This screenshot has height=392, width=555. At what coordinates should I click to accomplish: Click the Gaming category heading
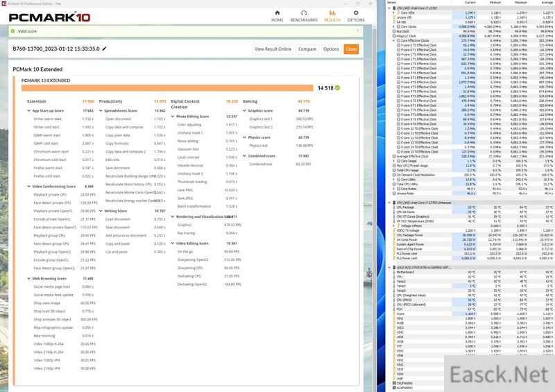pyautogui.click(x=250, y=101)
